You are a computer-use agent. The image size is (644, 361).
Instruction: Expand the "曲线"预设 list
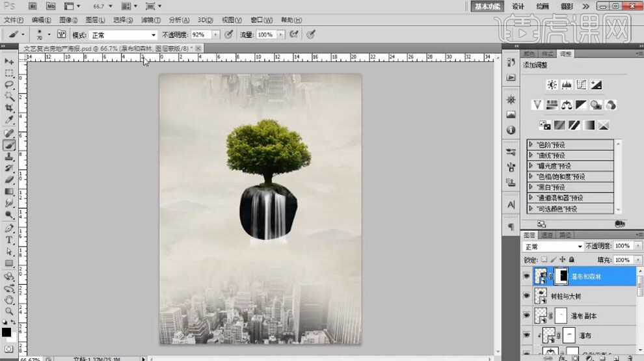tap(531, 155)
